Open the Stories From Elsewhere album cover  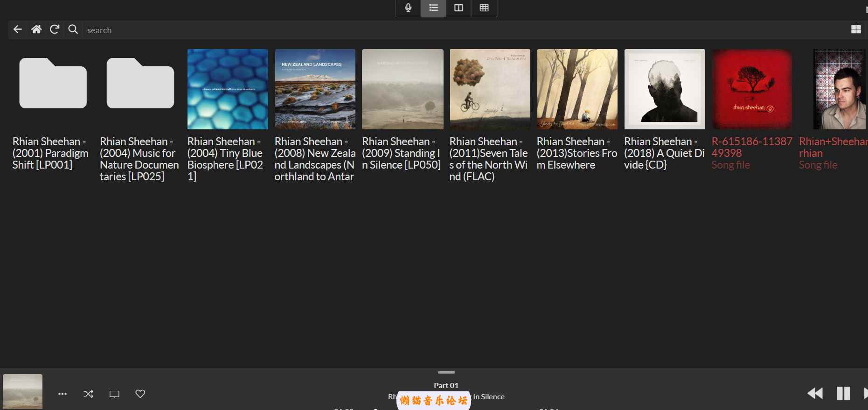pyautogui.click(x=577, y=89)
